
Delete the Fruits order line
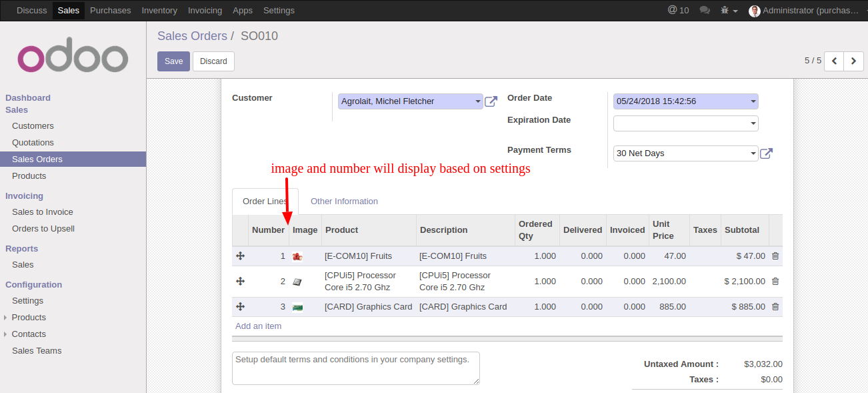775,256
